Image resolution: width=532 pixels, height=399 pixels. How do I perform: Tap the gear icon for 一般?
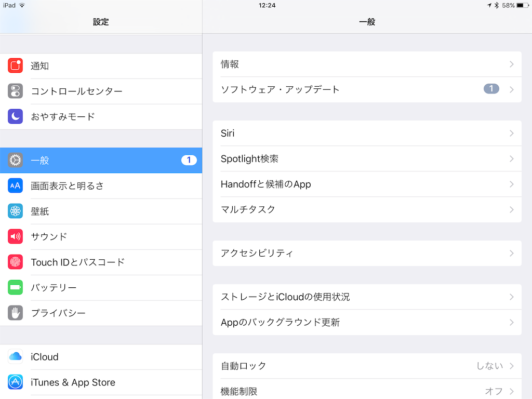point(15,160)
